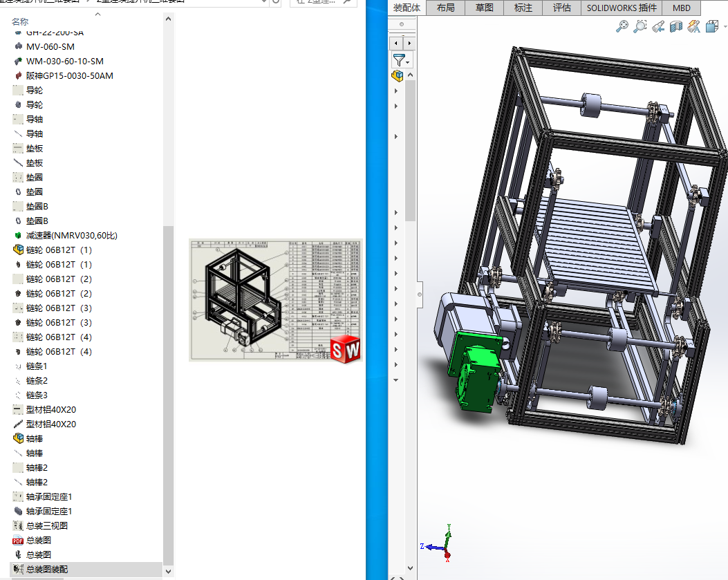Switch to the 草图 tab
This screenshot has height=580, width=728.
point(484,8)
